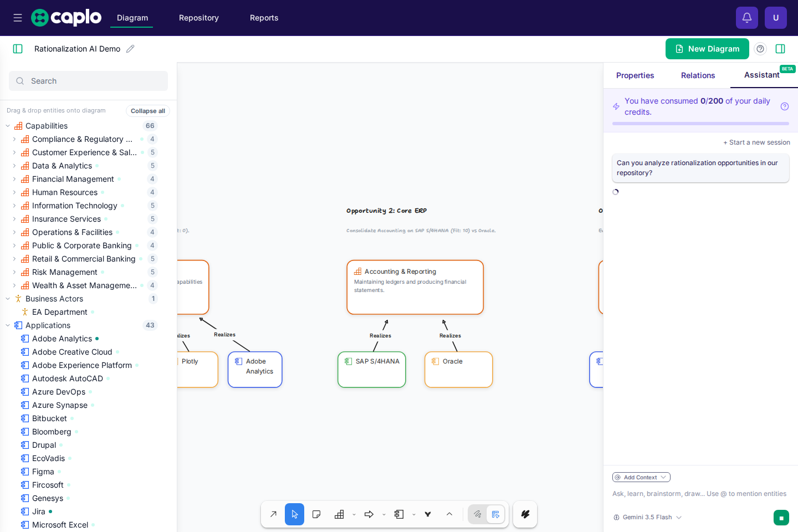Open the user profile avatar
Viewport: 798px width, 532px height.
point(776,18)
